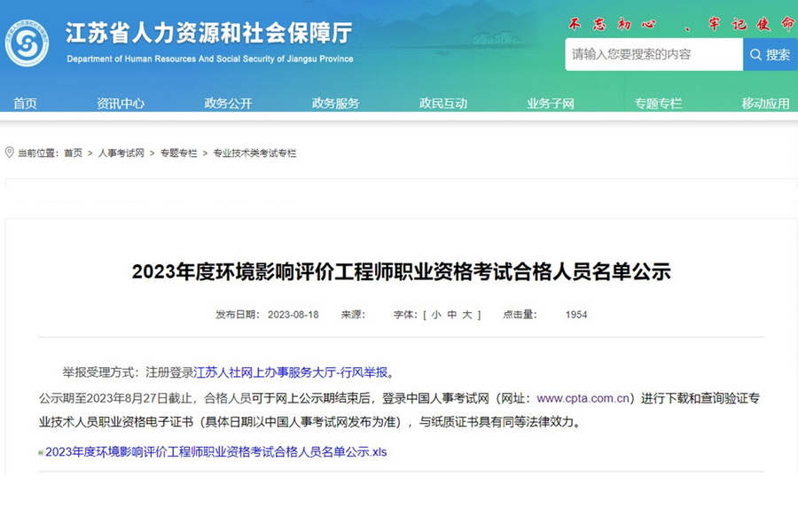Open the 首页 navigation tab
798x532 pixels.
tap(25, 103)
